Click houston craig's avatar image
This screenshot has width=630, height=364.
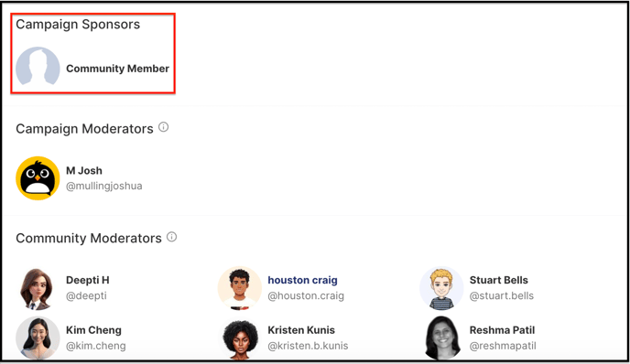coord(240,288)
